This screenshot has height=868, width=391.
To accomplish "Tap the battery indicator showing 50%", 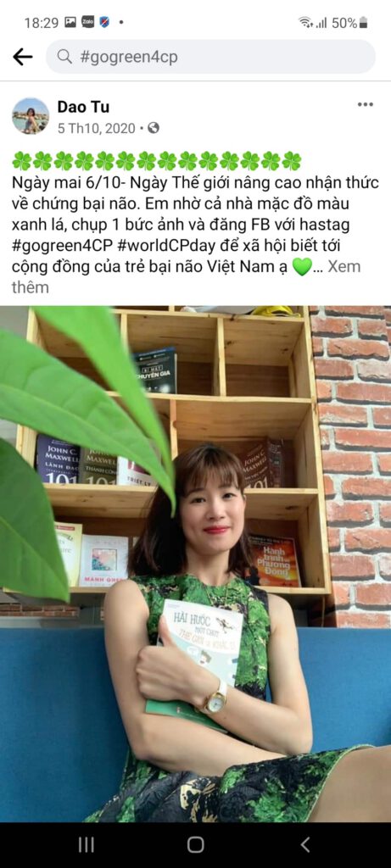I will pyautogui.click(x=349, y=23).
